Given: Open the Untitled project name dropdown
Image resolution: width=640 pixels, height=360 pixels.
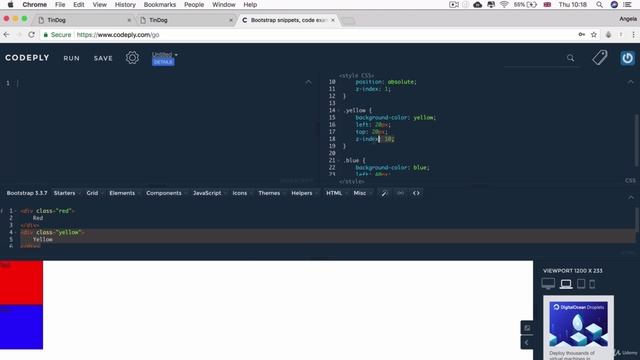Looking at the screenshot, I should pyautogui.click(x=165, y=54).
